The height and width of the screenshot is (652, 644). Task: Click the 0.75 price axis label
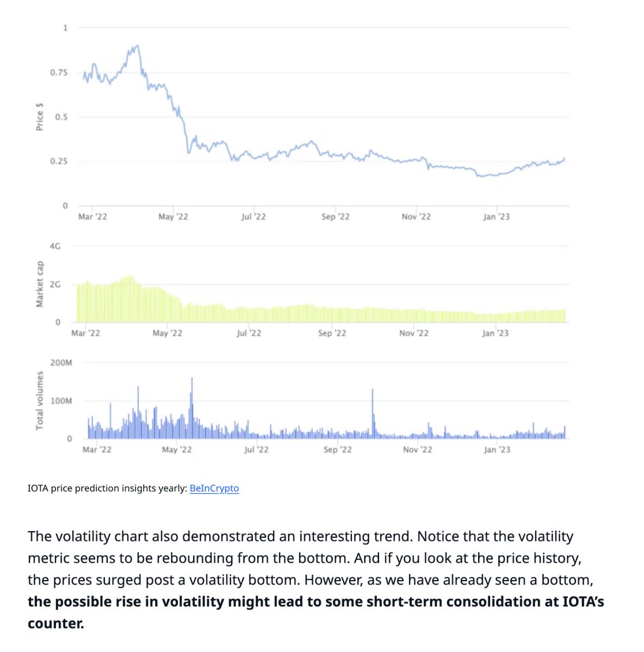pos(59,72)
